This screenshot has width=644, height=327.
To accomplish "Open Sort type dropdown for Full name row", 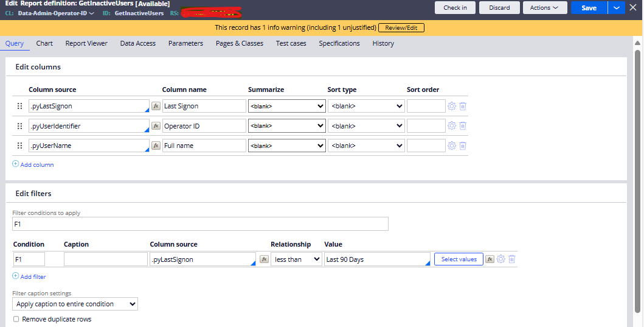I will pos(366,146).
